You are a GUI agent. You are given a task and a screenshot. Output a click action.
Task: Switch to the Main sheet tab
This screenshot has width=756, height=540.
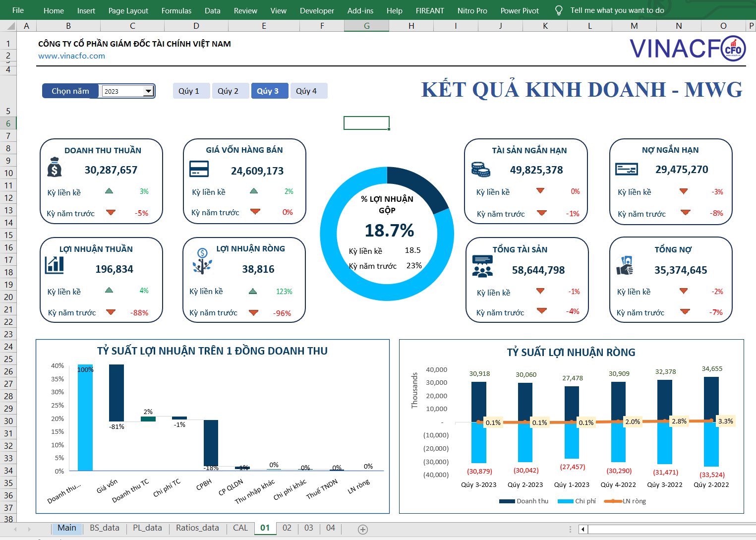67,528
